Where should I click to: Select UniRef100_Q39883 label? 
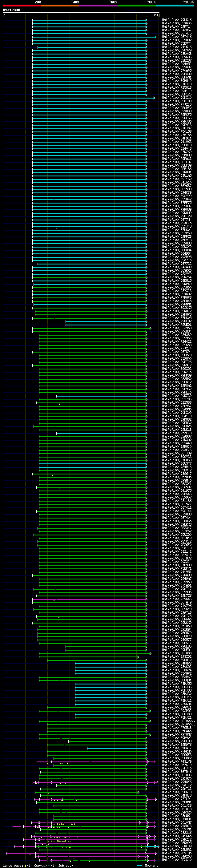pos(177,243)
